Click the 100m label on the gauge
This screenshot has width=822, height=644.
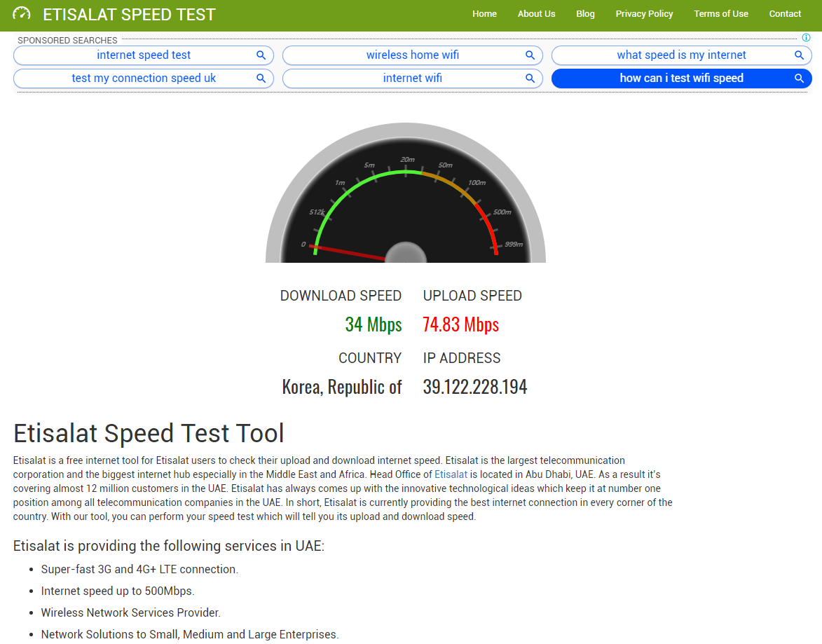point(477,182)
